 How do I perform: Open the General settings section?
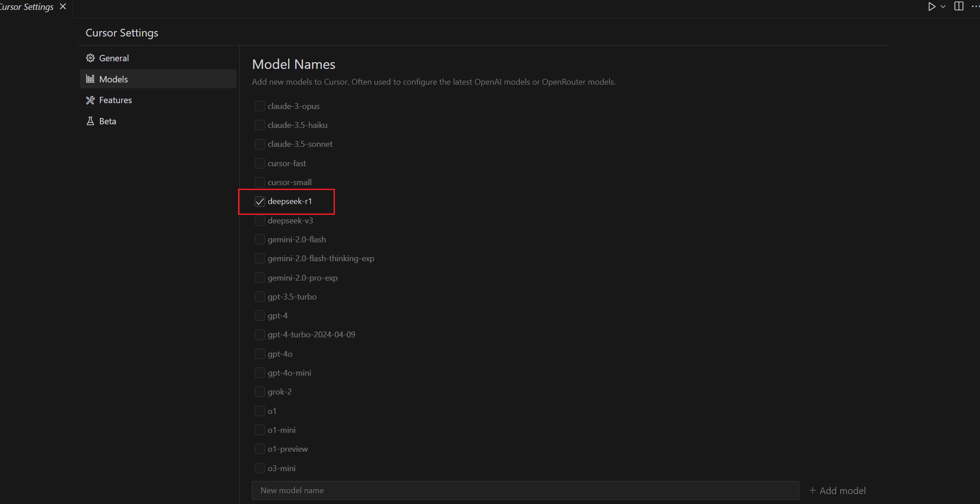pos(158,58)
